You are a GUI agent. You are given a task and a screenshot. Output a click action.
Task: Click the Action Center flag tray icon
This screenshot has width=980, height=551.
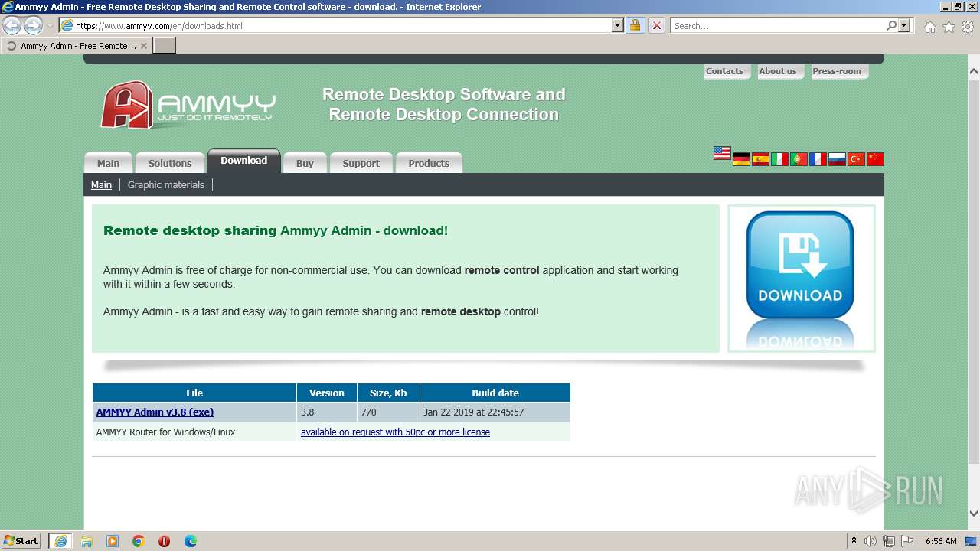pos(907,541)
